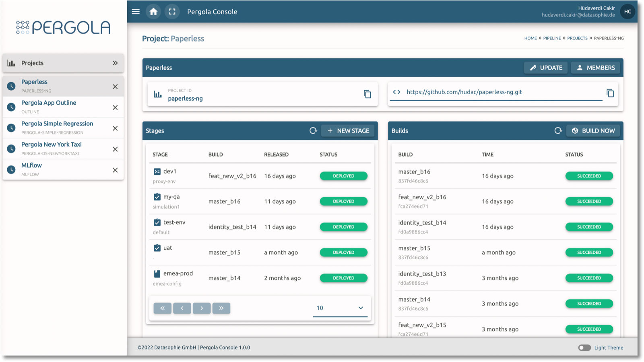Toggle fullscreen mode icon
644x362 pixels.
coord(172,12)
